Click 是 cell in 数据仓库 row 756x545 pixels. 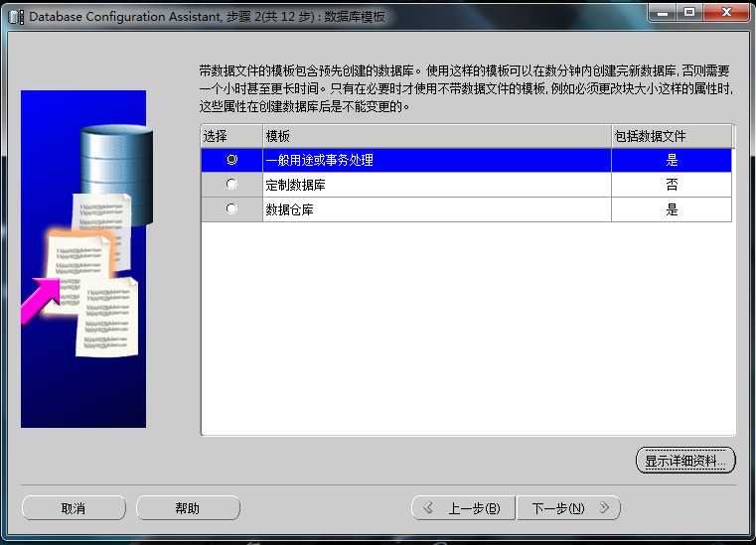tap(672, 209)
